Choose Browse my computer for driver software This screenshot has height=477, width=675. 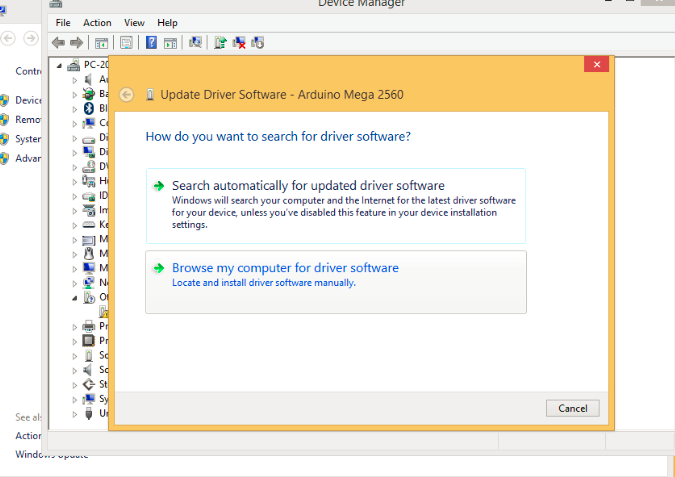(336, 282)
